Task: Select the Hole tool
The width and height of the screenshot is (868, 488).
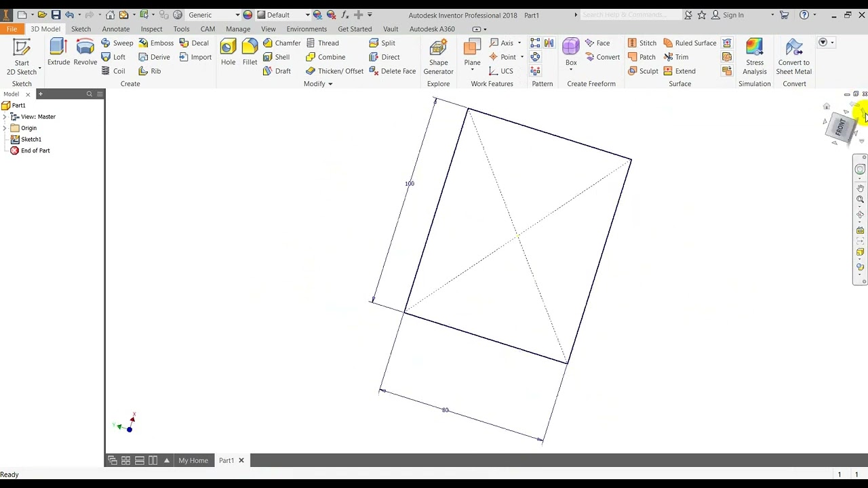Action: [x=228, y=52]
